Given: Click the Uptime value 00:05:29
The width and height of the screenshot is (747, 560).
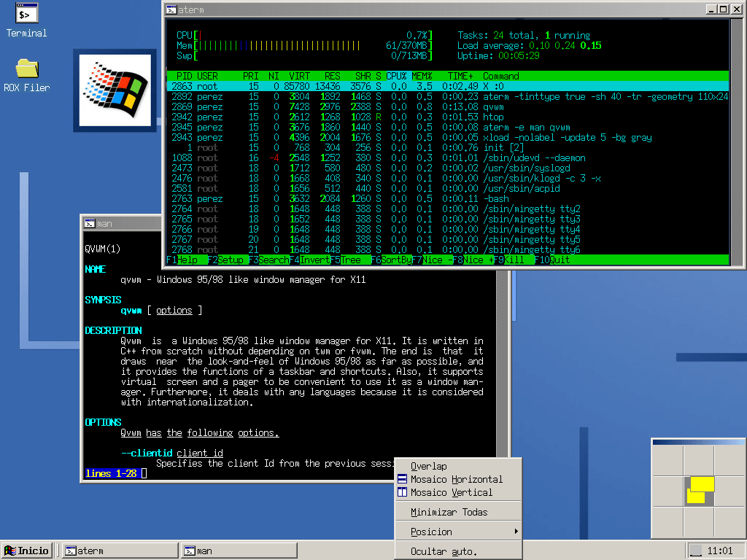Looking at the screenshot, I should pos(519,55).
